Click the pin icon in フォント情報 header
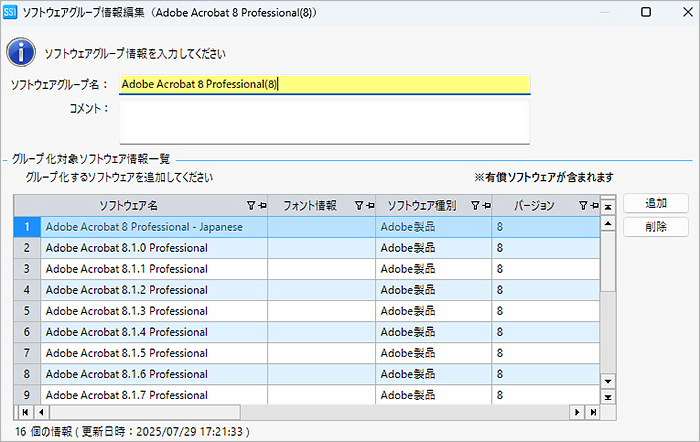Viewport: 700px width, 442px height. (370, 205)
